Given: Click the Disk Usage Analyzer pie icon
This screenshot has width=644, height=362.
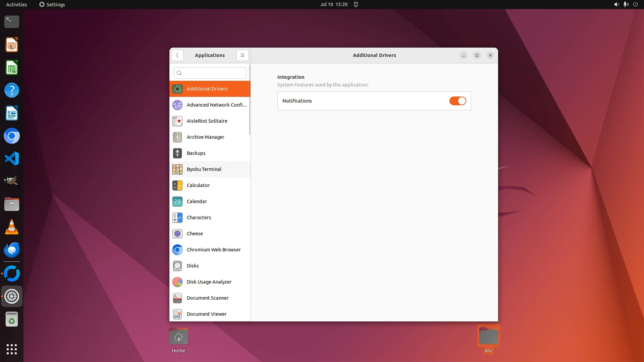Looking at the screenshot, I should 177,282.
